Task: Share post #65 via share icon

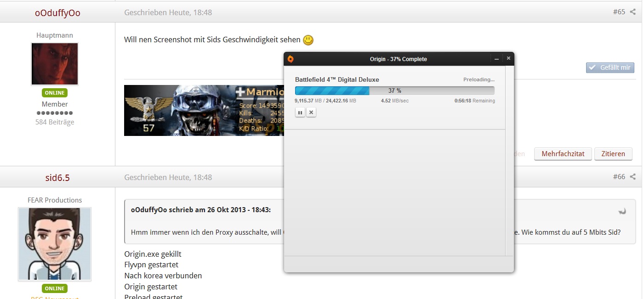Action: pos(633,12)
